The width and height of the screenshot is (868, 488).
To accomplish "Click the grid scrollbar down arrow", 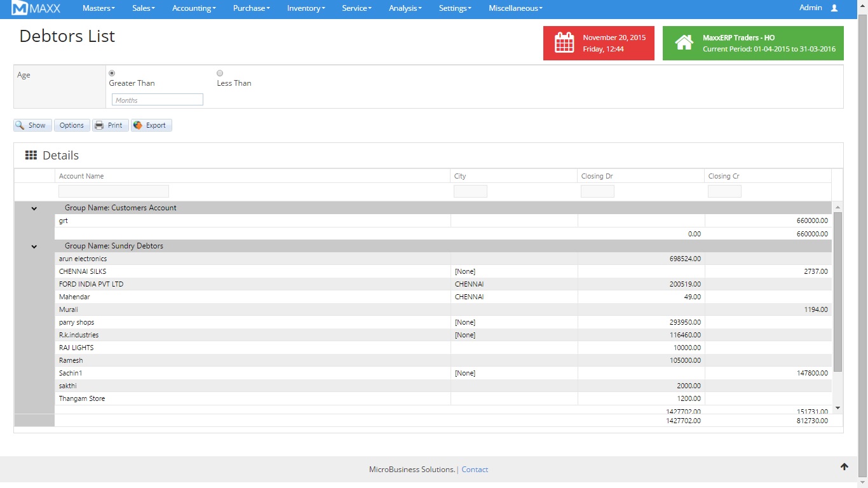I will 837,408.
